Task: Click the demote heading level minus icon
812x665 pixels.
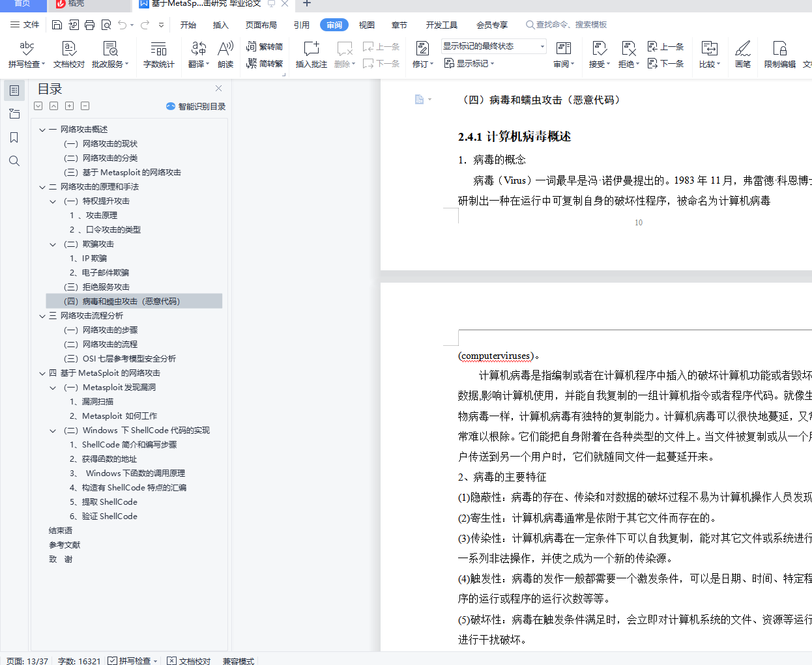Action: (x=85, y=106)
